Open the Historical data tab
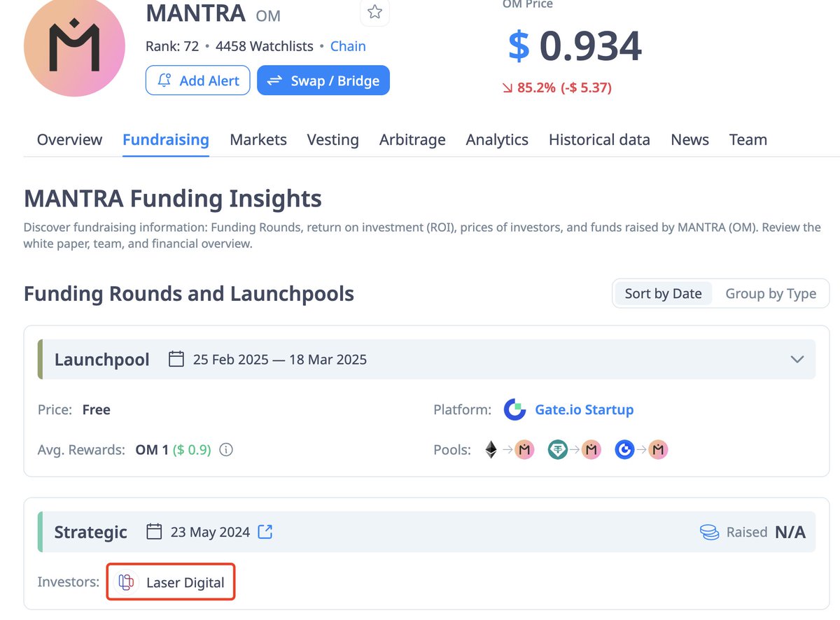The height and width of the screenshot is (620, 840). (x=599, y=139)
